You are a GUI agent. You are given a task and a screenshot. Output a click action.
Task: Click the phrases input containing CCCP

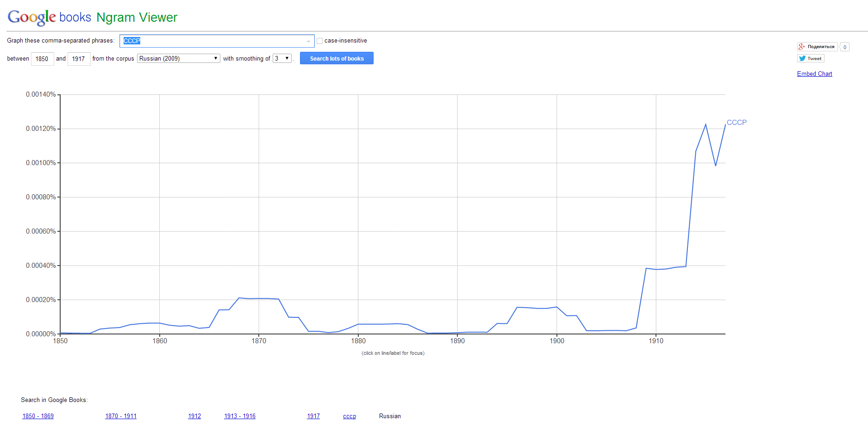pos(213,41)
